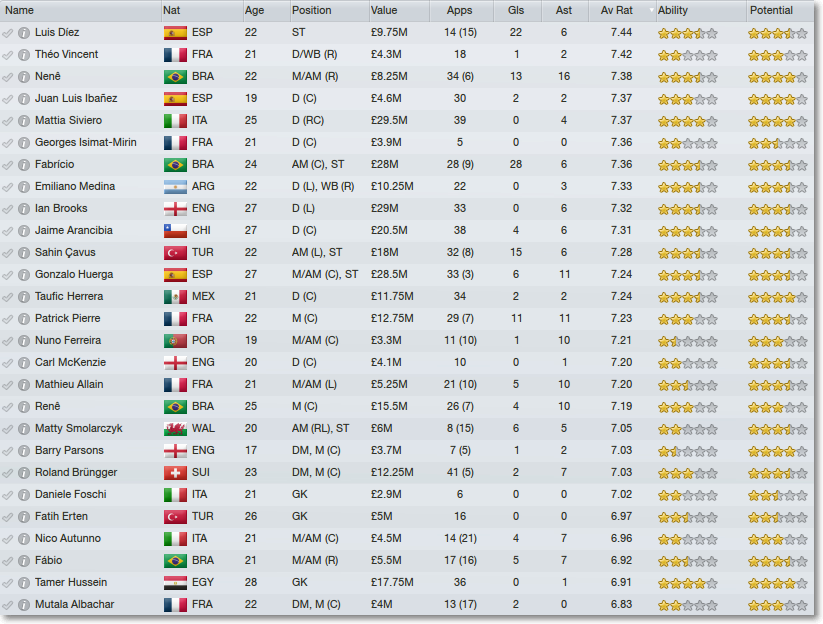Click value £29.5M of Mattia Siviero
Image resolution: width=823 pixels, height=624 pixels.
(x=388, y=121)
